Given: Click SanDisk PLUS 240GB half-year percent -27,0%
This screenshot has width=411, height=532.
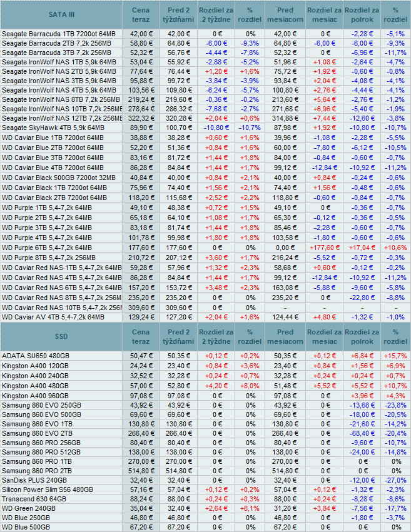Looking at the screenshot, I should point(395,481).
